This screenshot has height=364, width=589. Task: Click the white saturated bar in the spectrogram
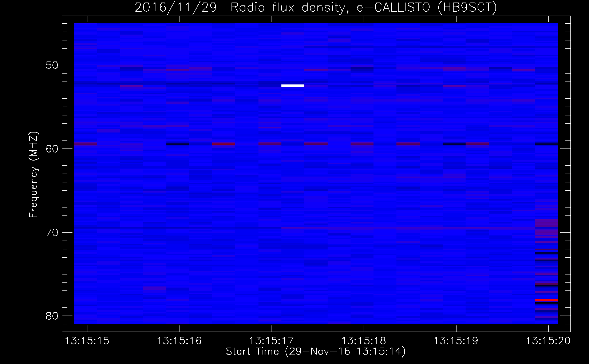[293, 86]
